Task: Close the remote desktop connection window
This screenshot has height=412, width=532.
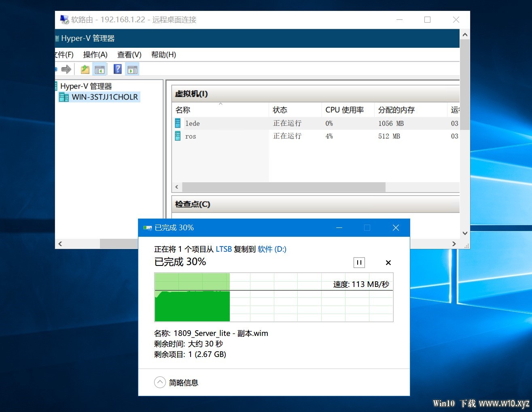Action: click(x=456, y=19)
